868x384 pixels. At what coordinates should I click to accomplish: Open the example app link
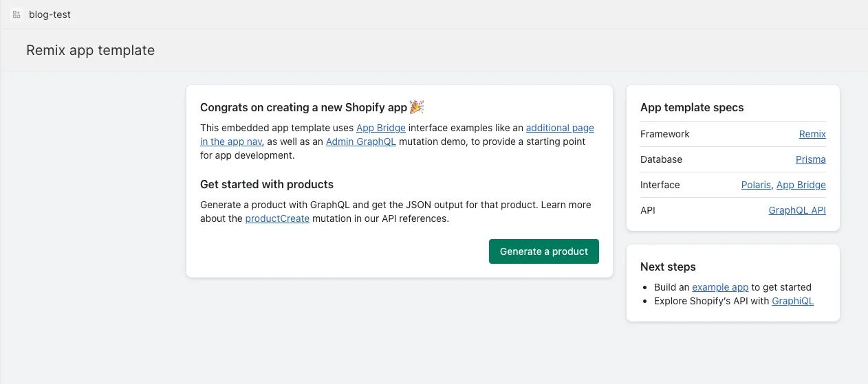tap(719, 287)
